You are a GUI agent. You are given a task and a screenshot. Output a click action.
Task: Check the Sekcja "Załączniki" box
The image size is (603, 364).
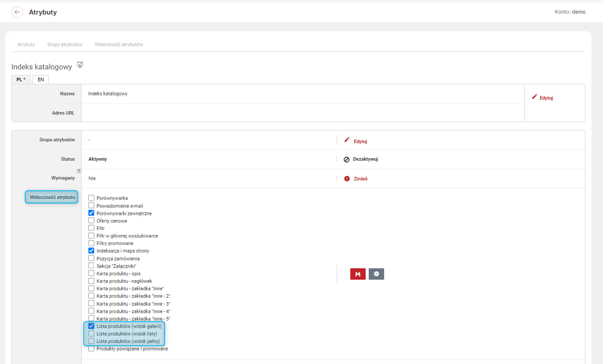[x=91, y=266]
